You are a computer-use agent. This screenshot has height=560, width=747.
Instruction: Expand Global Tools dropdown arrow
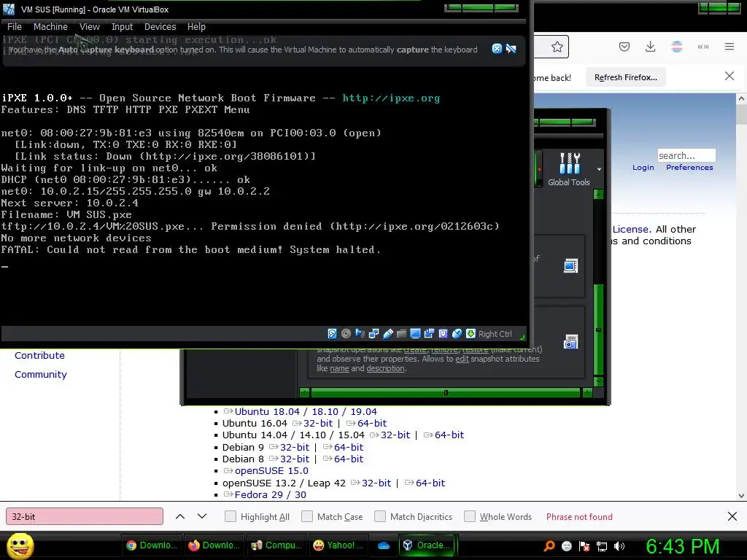click(599, 169)
